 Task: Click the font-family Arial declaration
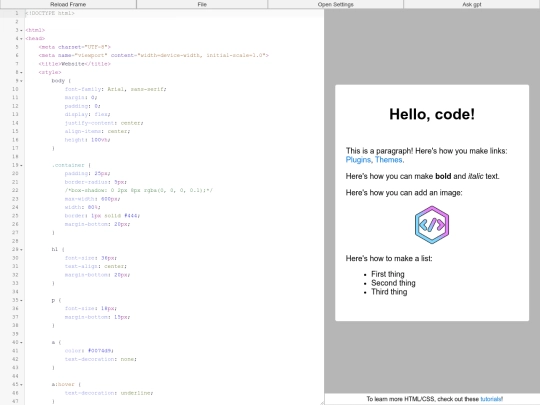[115, 89]
